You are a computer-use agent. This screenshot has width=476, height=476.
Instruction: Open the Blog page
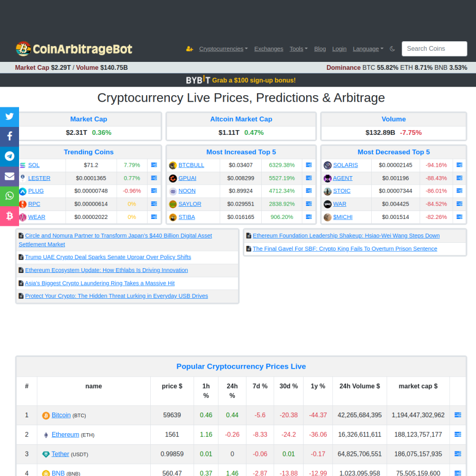[x=320, y=49]
